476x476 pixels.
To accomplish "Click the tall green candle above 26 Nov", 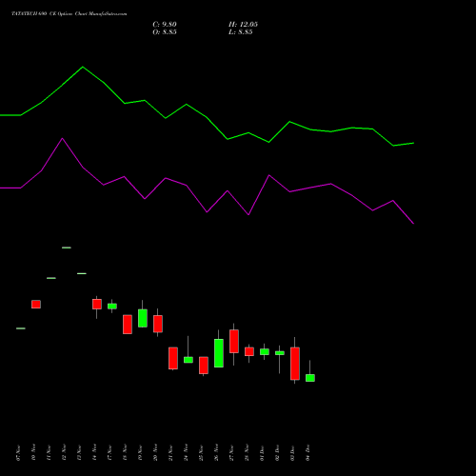I will coord(219,353).
